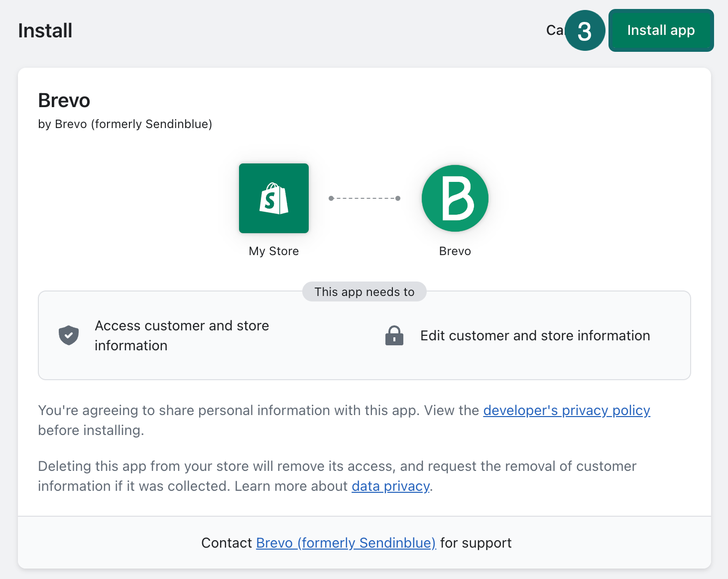Click the step 3 circle badge
Viewport: 728px width, 579px height.
585,31
